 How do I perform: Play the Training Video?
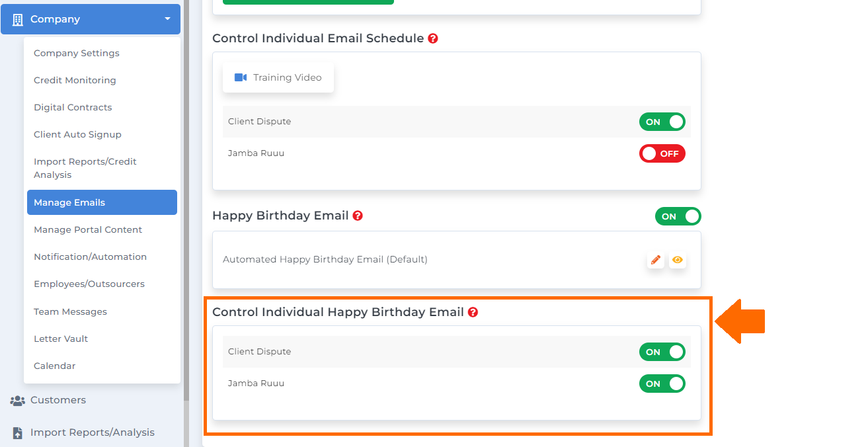[x=278, y=77]
